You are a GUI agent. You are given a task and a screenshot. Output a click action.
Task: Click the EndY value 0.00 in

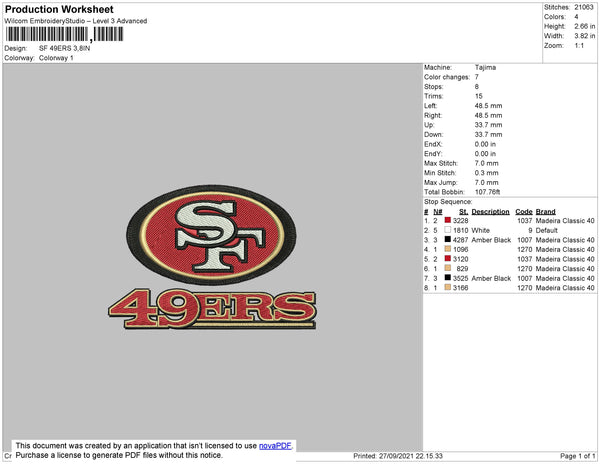click(x=485, y=153)
